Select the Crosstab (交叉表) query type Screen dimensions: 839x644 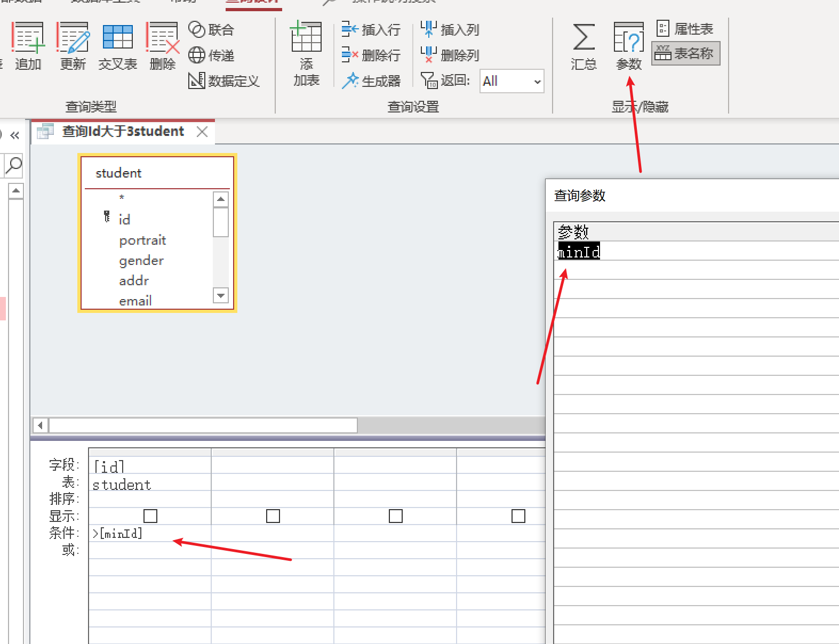117,46
